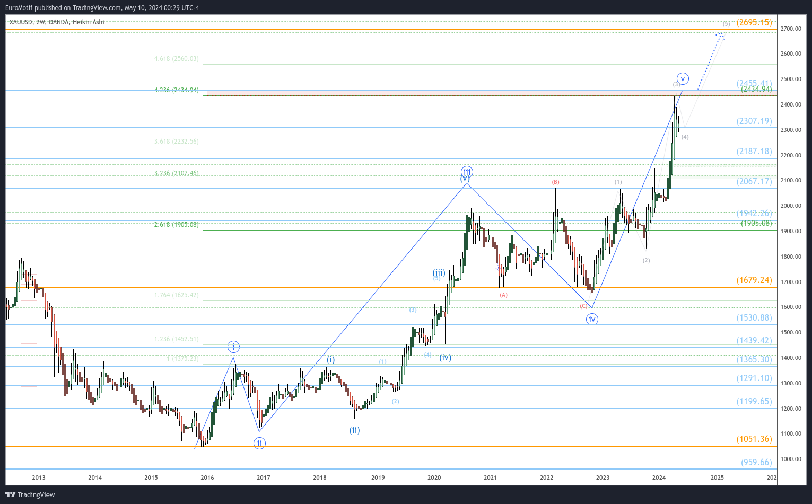Image resolution: width=812 pixels, height=504 pixels.
Task: Click the red (C) corrective wave label
Action: point(583,306)
